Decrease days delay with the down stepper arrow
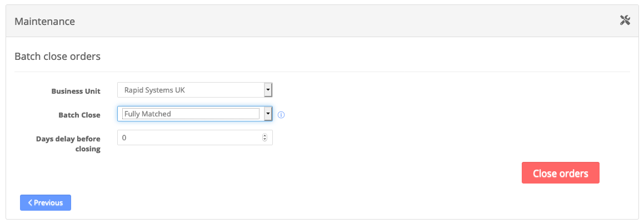Screen dimensions: 644x224 264,140
